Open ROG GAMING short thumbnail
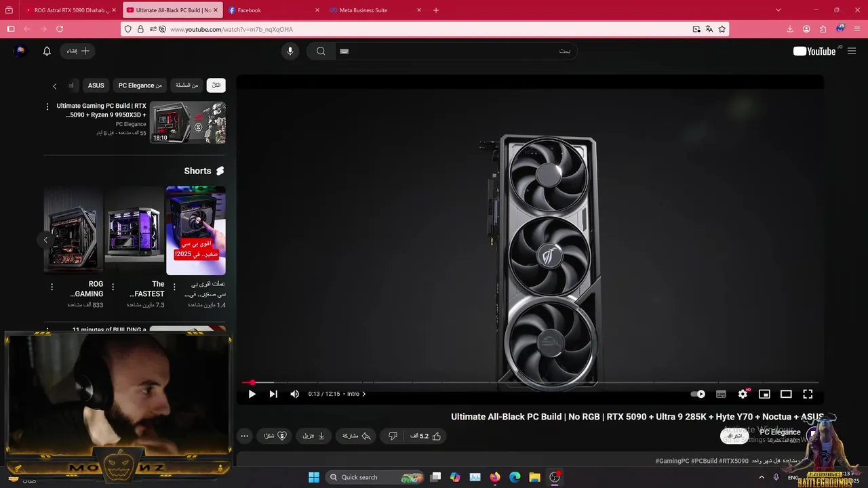The width and height of the screenshot is (868, 488). pos(74,230)
